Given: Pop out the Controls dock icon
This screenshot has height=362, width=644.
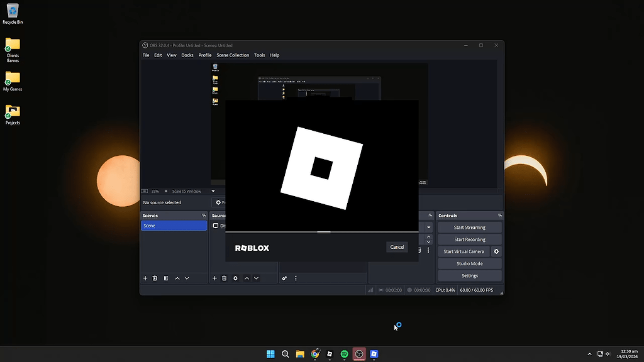Looking at the screenshot, I should click(x=500, y=216).
